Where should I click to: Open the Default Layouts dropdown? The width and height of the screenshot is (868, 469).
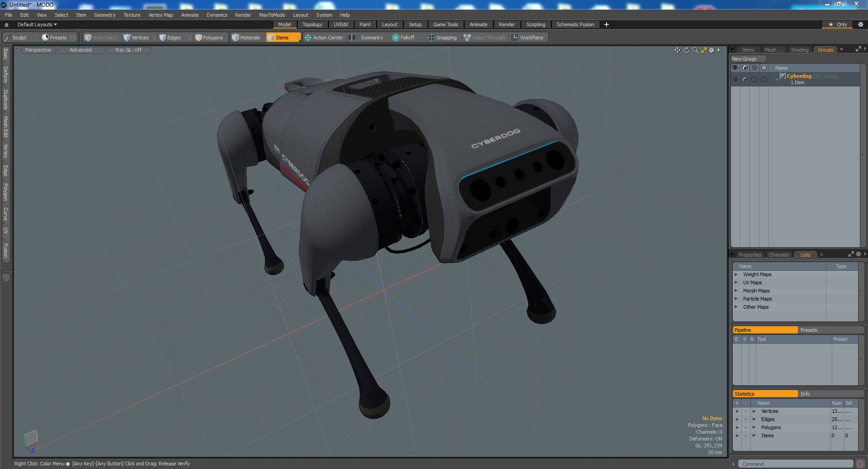click(x=37, y=24)
